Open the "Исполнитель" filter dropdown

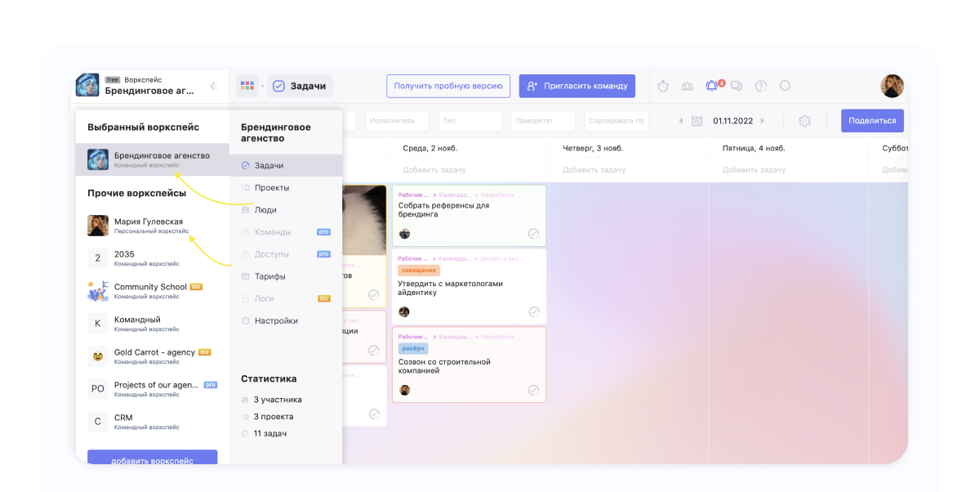(x=396, y=121)
